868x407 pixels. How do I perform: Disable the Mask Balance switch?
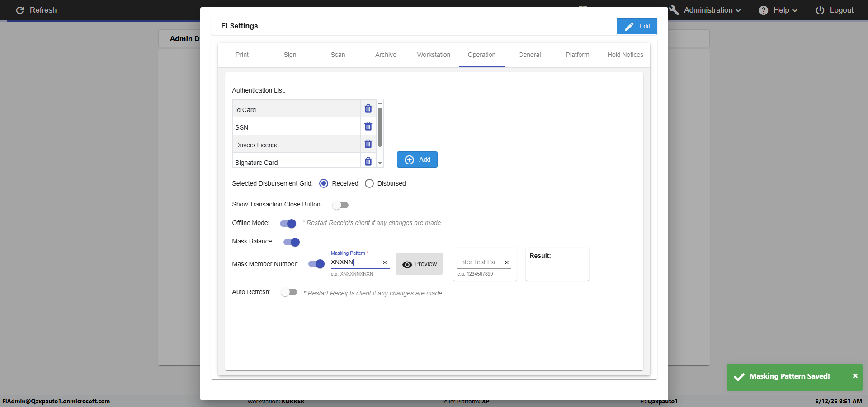pyautogui.click(x=292, y=242)
